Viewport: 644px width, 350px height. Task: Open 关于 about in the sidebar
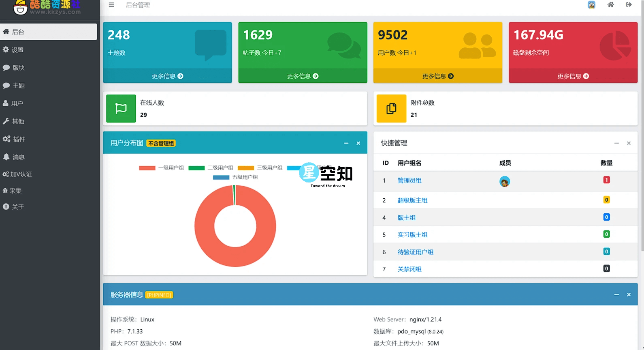[x=49, y=206]
